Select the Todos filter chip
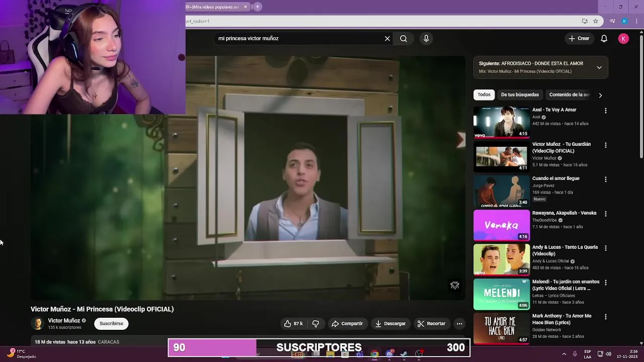Viewport: 644px width, 362px height. [x=484, y=95]
